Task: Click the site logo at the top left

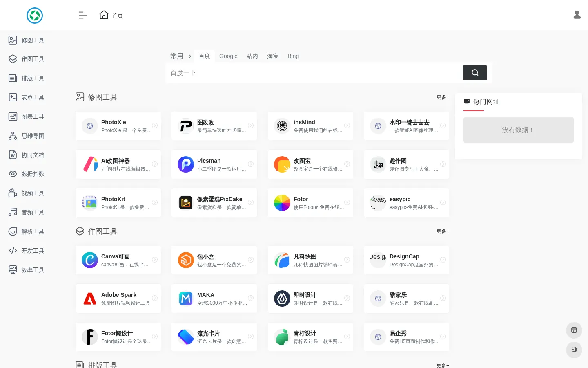Action: (35, 16)
